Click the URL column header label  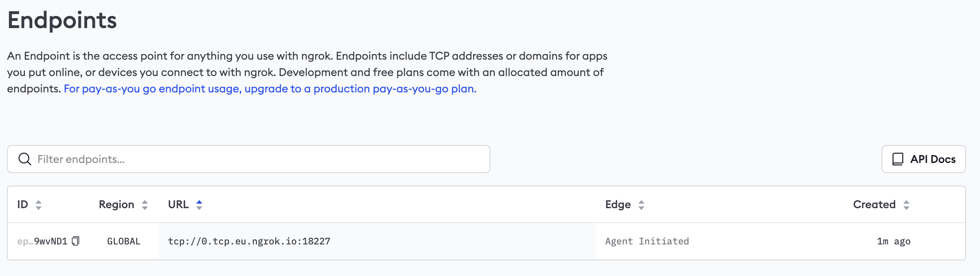[x=178, y=205]
